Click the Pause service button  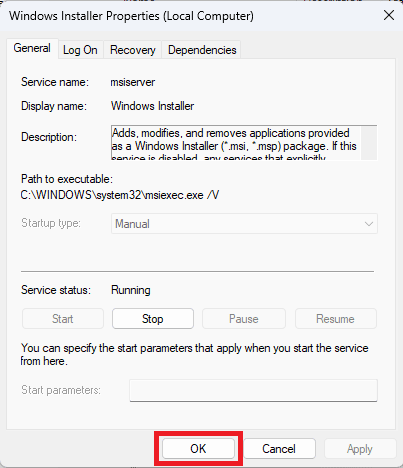[244, 319]
